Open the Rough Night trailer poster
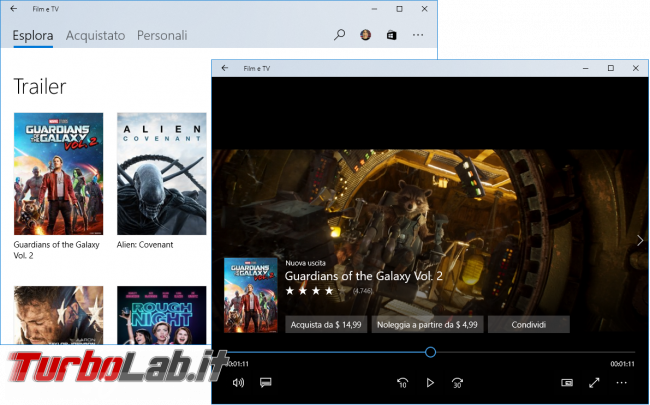Image resolution: width=650 pixels, height=405 pixels. (x=161, y=315)
